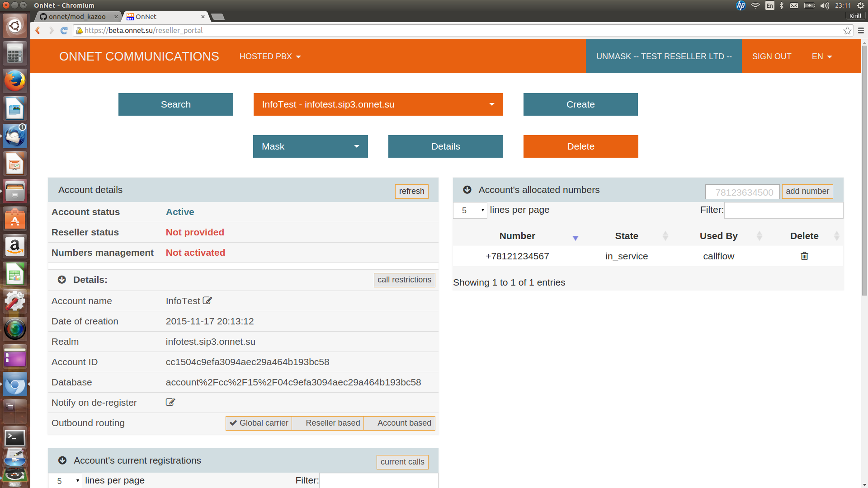This screenshot has height=488, width=868.
Task: Collapse Account's current registrations arrow icon
Action: coord(62,460)
